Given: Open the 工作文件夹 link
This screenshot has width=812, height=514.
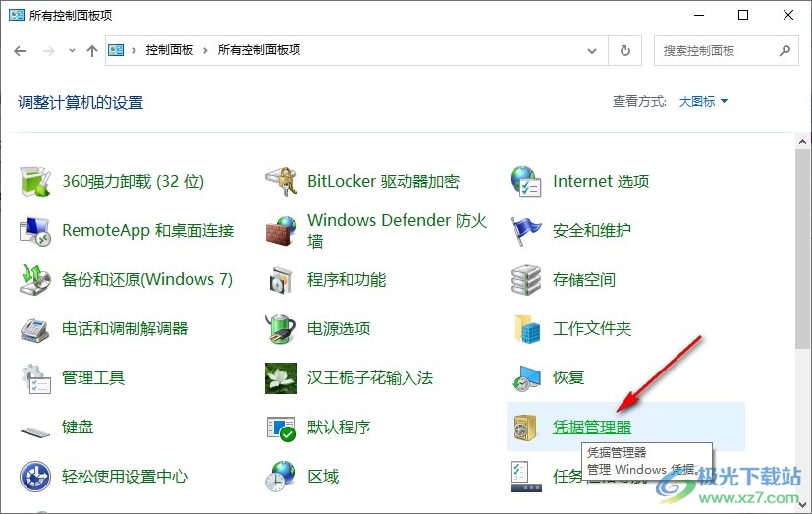Looking at the screenshot, I should click(592, 329).
